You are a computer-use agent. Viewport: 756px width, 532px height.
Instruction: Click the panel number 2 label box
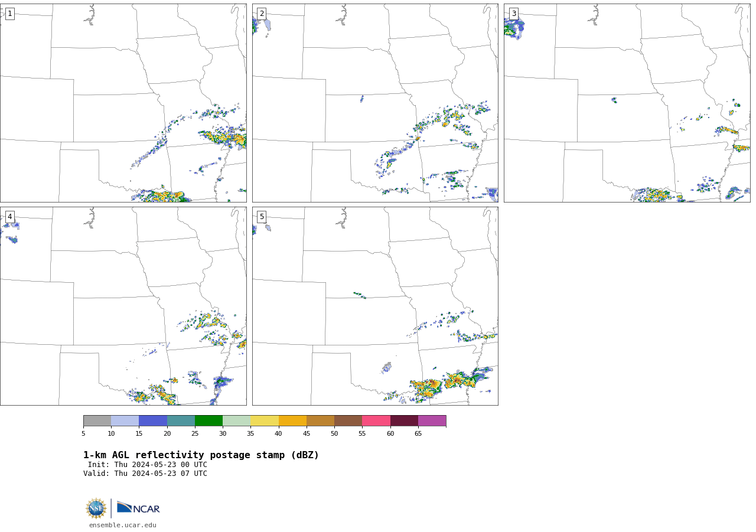[x=262, y=14]
